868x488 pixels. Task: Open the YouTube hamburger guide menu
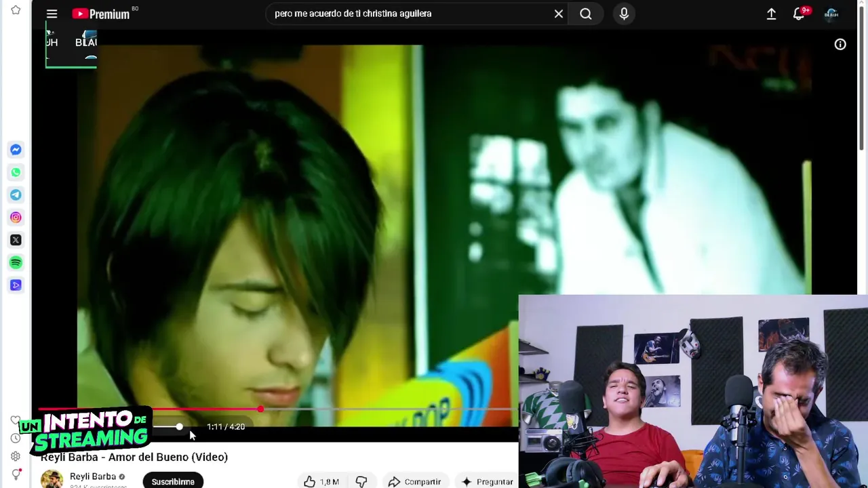[52, 14]
